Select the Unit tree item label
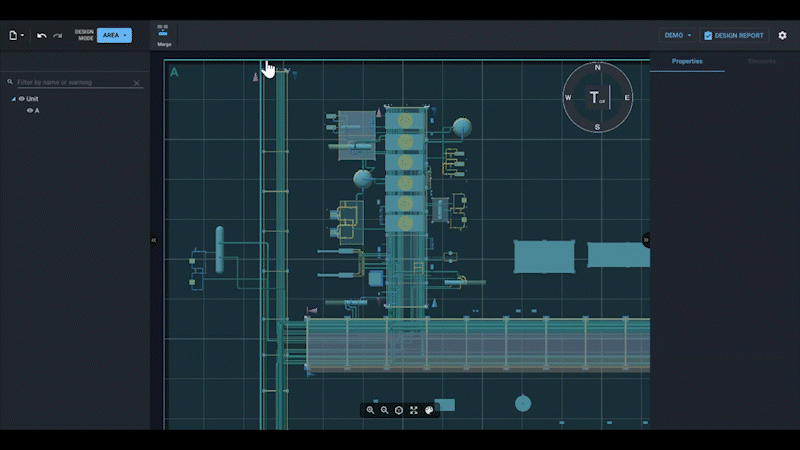This screenshot has width=800, height=450. coord(32,99)
